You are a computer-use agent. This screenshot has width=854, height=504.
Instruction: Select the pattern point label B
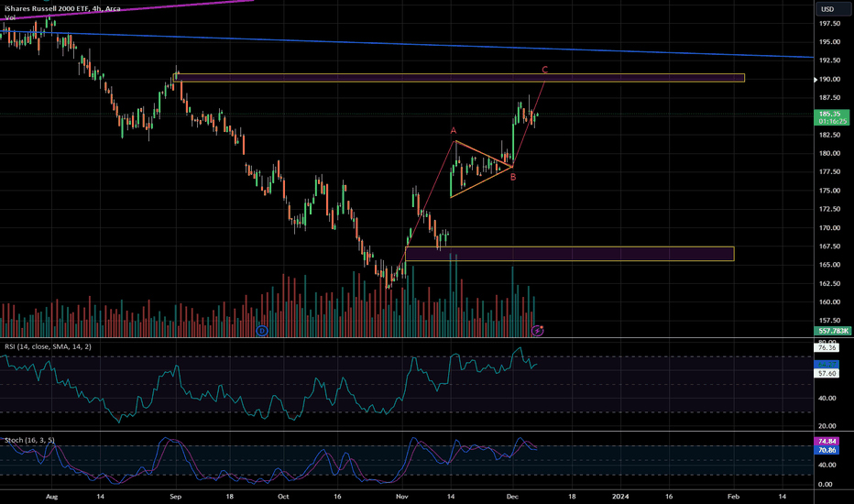[513, 177]
